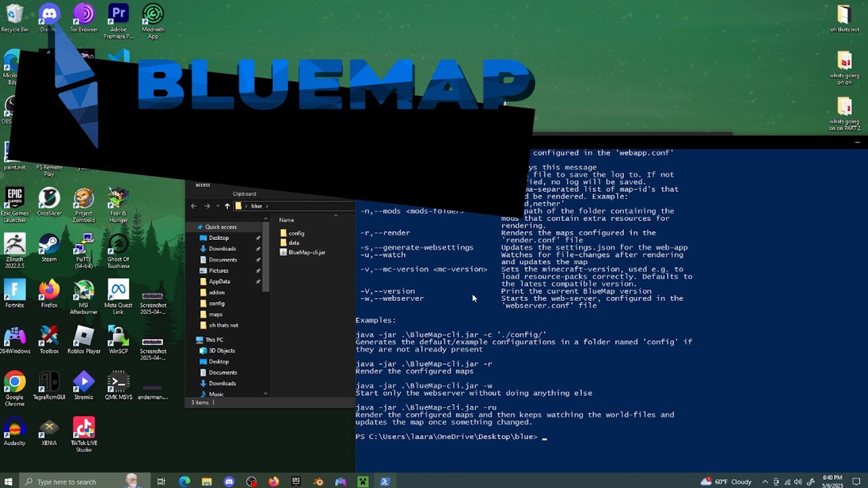Open the Modrinth App desktop icon
Viewport: 868px width, 488px height.
click(x=153, y=22)
